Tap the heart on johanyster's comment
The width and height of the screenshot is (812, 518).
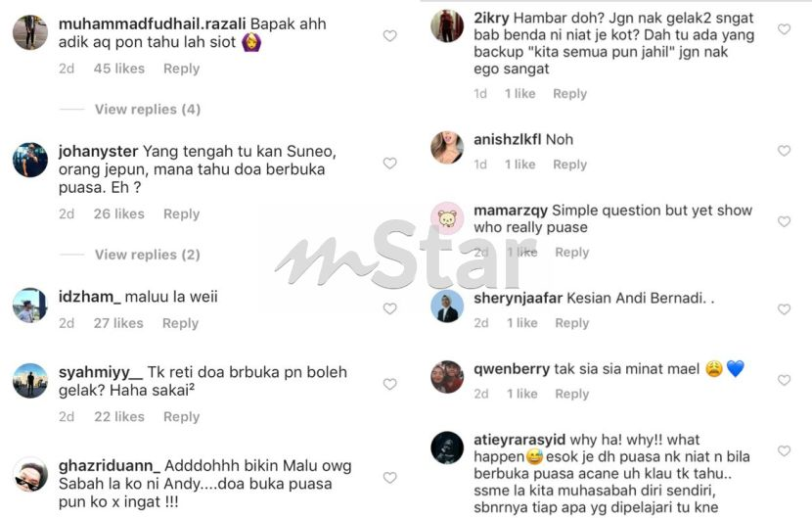(x=390, y=164)
